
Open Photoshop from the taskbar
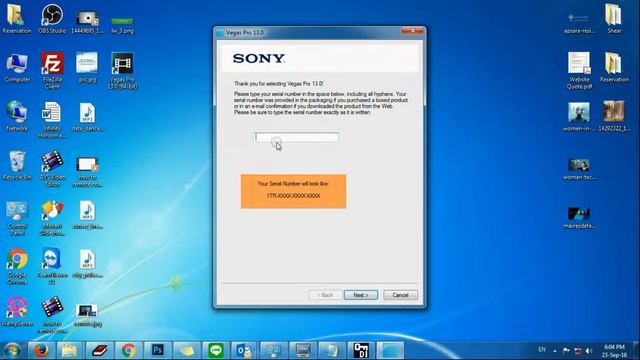[x=158, y=350]
